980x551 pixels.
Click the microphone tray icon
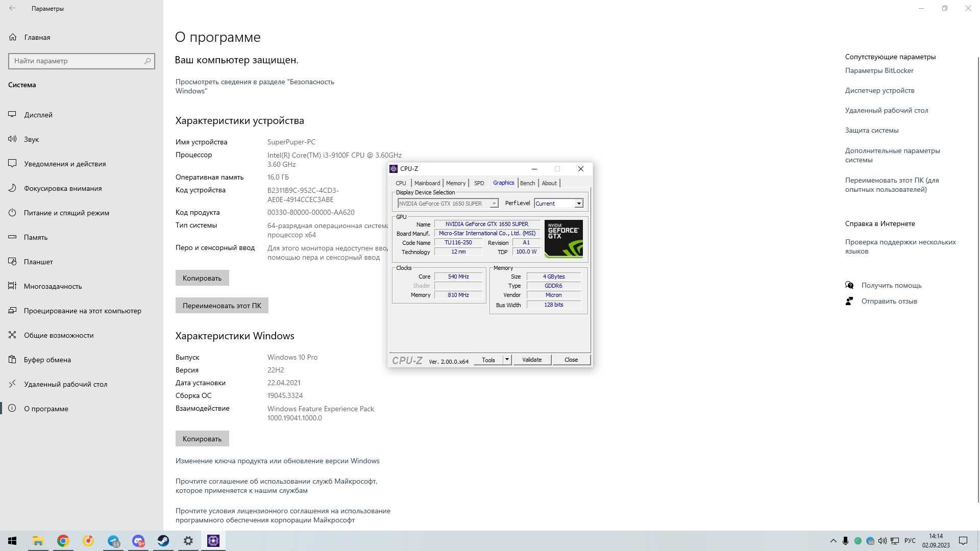coord(845,541)
